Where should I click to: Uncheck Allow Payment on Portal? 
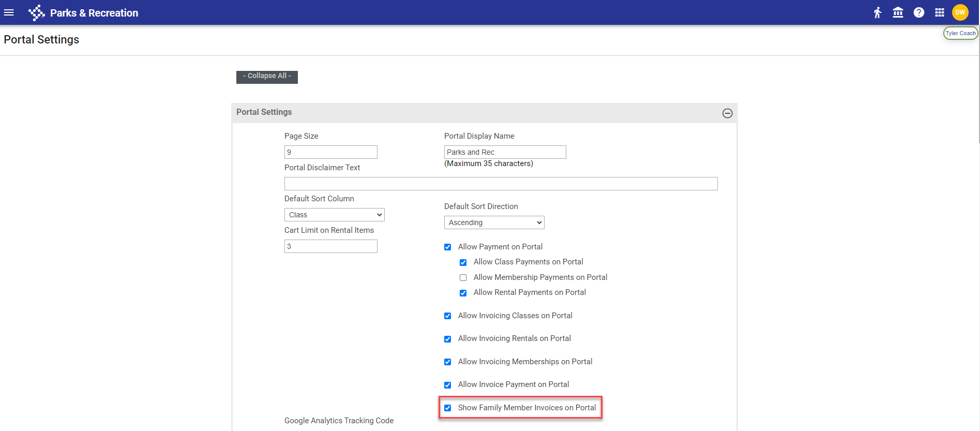point(448,247)
